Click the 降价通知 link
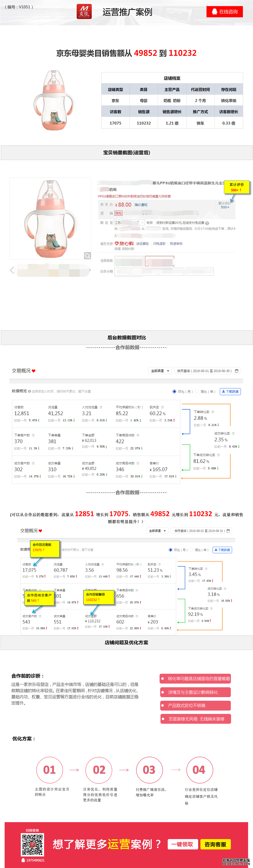 click(141, 205)
